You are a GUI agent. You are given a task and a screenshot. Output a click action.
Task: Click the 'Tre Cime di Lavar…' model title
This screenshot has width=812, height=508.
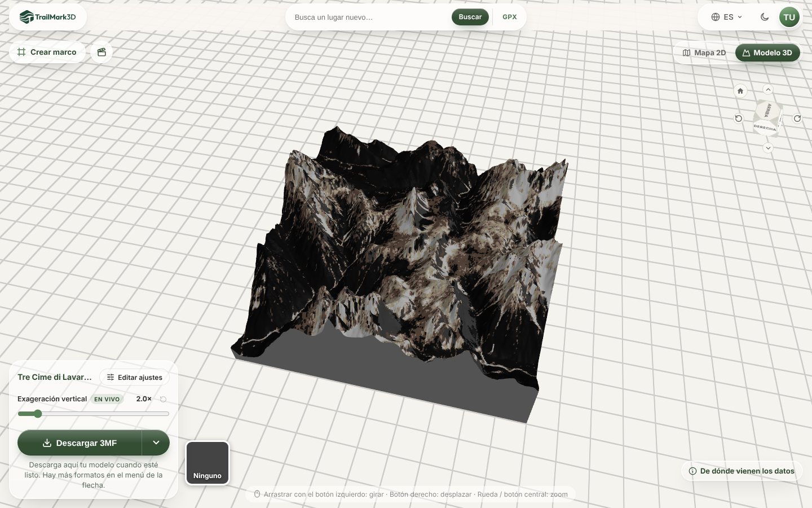click(55, 377)
